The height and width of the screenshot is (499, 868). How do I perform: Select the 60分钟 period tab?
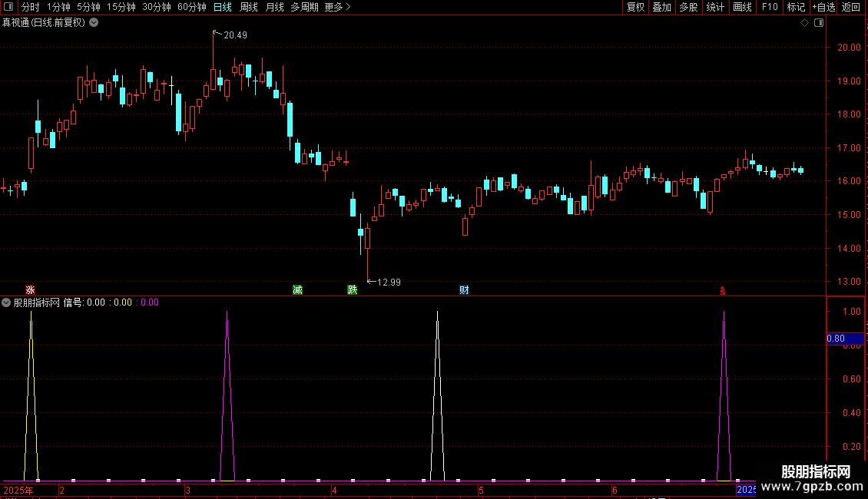191,7
